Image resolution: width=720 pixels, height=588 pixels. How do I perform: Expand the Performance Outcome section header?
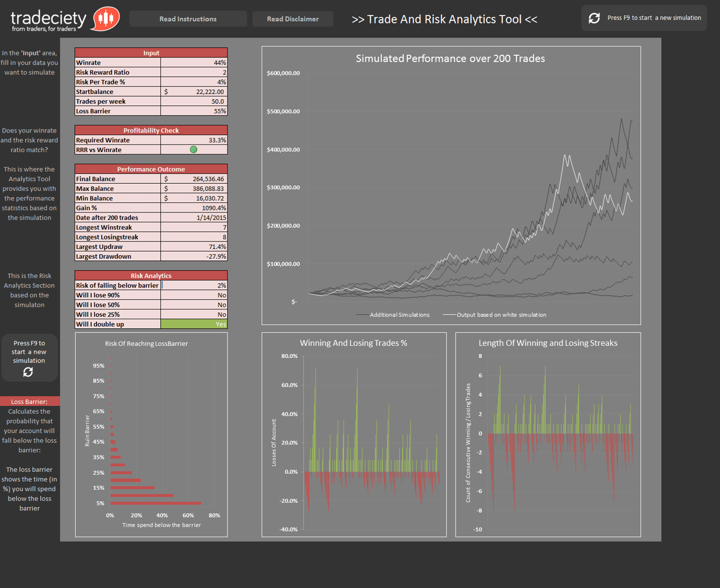tap(151, 169)
